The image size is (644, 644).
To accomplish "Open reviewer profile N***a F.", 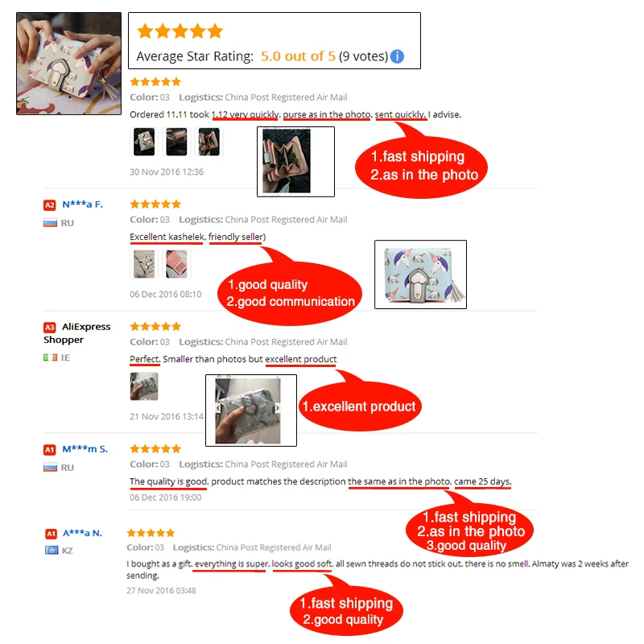I will [83, 204].
